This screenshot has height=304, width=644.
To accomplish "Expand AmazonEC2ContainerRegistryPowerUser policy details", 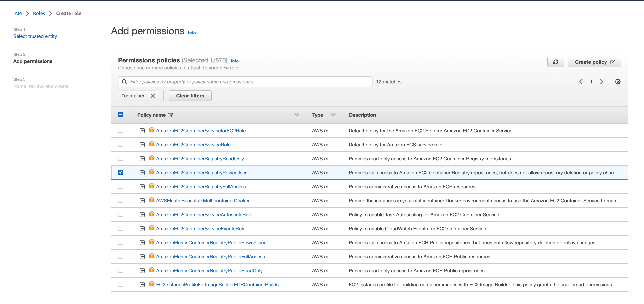I will click(x=142, y=173).
